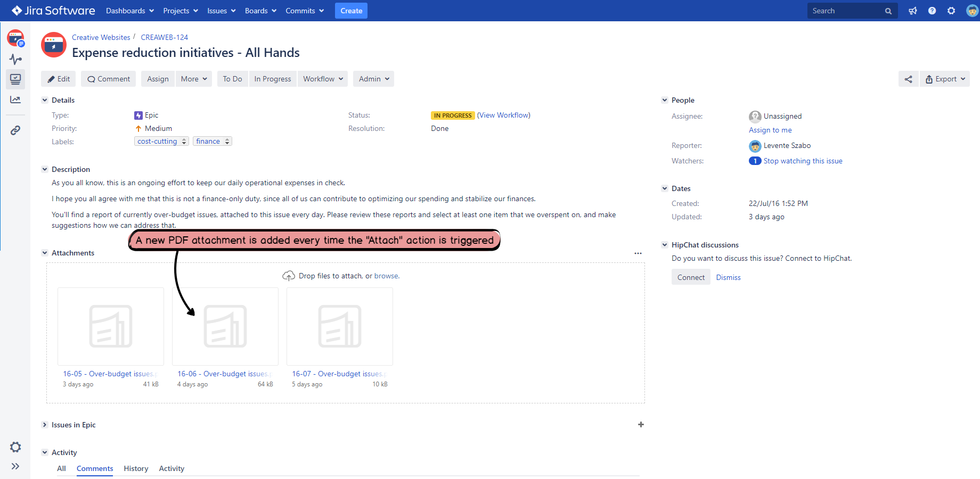Open attachments options ellipsis menu
The image size is (980, 479).
click(x=638, y=253)
